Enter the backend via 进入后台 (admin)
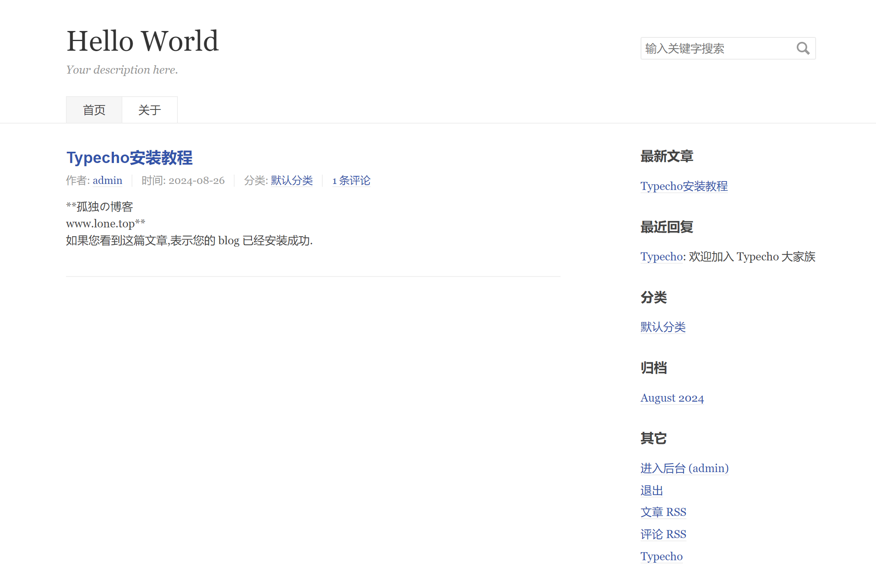 (684, 468)
